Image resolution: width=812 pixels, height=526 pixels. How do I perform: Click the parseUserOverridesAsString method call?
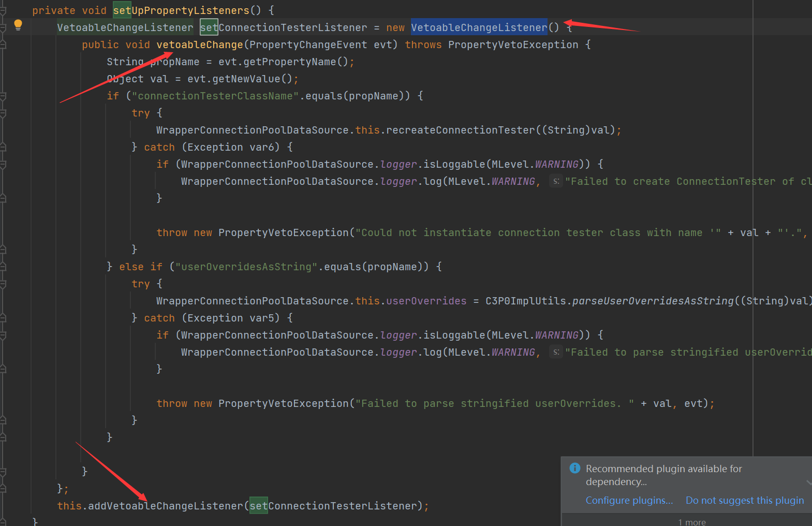click(653, 301)
